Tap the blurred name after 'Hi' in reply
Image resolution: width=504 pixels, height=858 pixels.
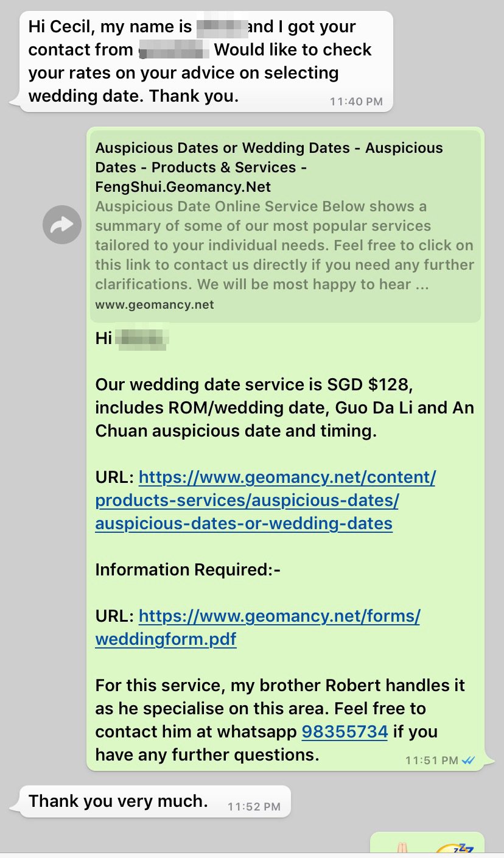[141, 338]
